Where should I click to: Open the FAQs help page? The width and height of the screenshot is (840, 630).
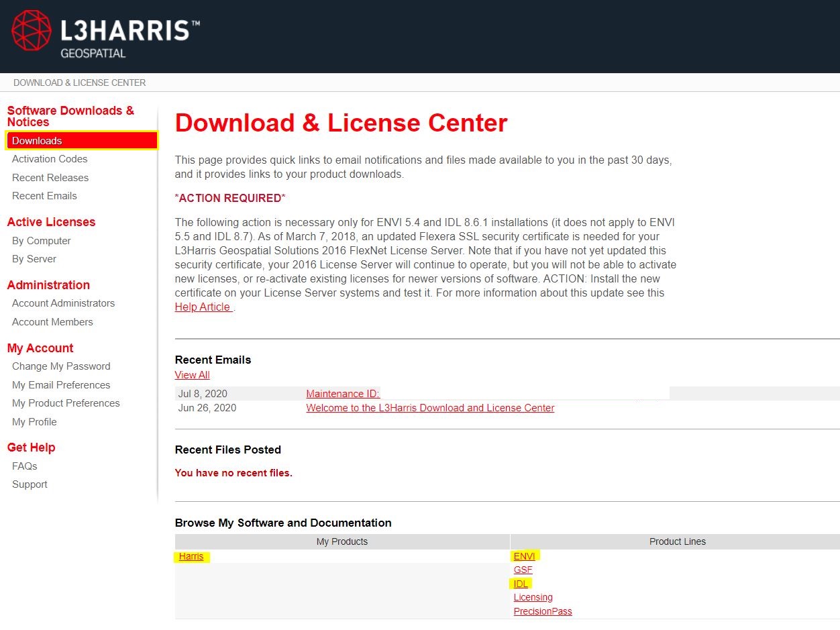[x=25, y=466]
